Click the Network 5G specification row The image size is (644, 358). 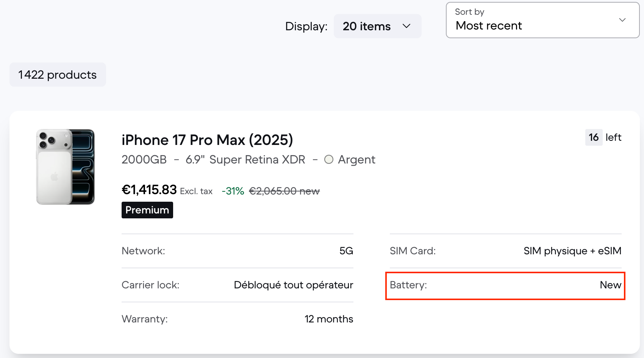(238, 251)
